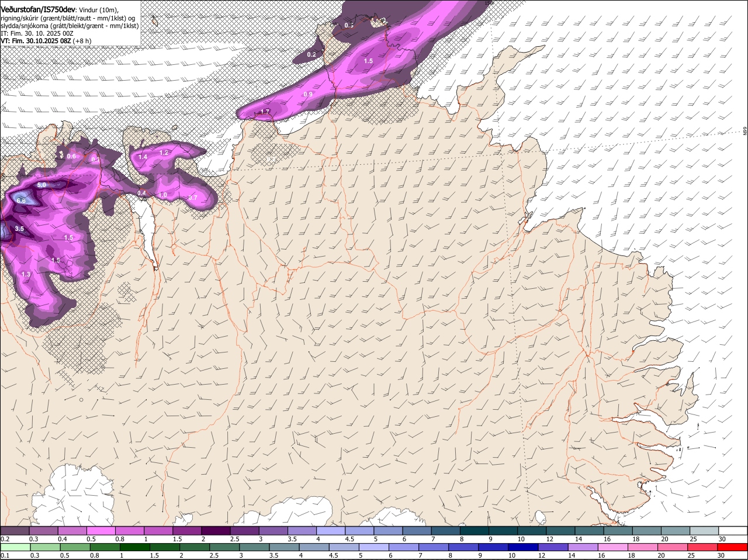Click the '5.0' precipitation value on the map
Viewport: 748px width, 560px height.
click(41, 185)
